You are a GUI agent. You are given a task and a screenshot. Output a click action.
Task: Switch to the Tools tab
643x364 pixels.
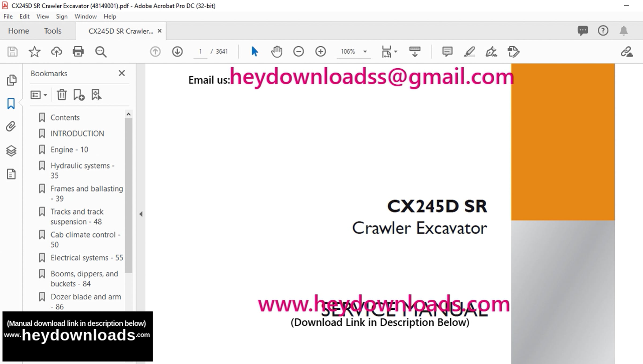click(53, 31)
